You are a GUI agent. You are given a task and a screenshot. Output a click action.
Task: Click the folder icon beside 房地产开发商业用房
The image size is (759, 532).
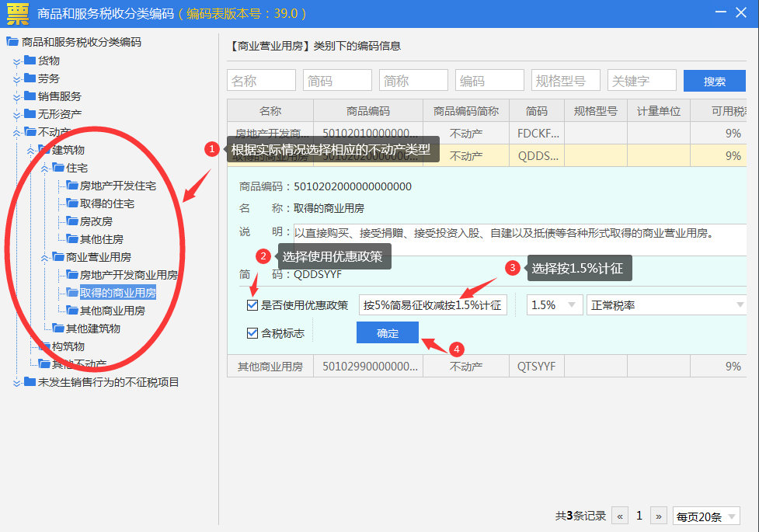click(x=72, y=274)
